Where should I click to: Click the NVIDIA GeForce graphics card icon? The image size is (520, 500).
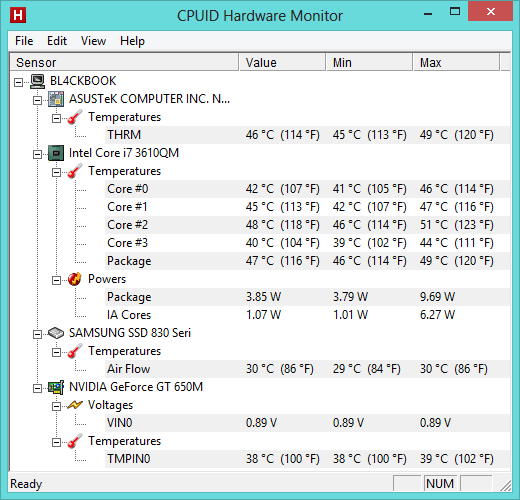(x=56, y=387)
